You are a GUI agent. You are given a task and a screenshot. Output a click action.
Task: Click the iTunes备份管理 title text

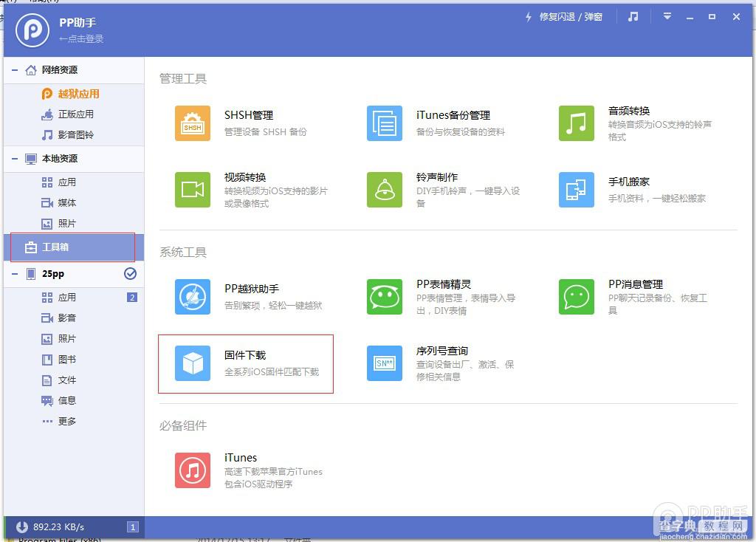click(x=453, y=115)
